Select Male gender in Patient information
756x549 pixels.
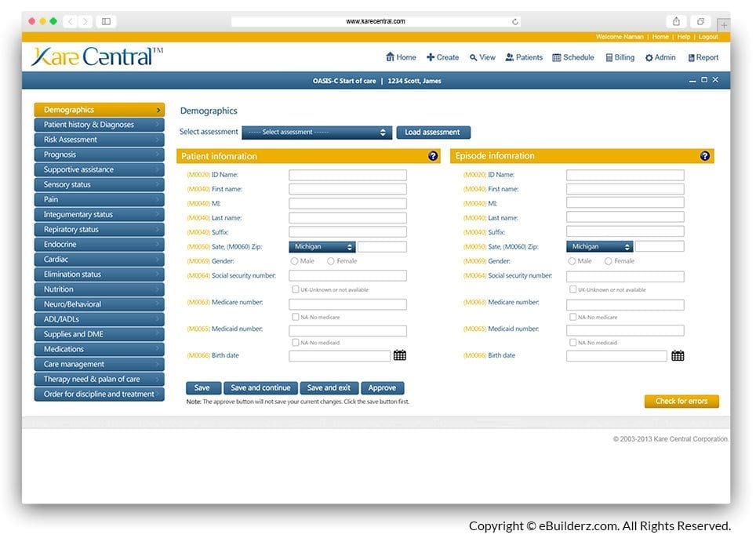(294, 261)
